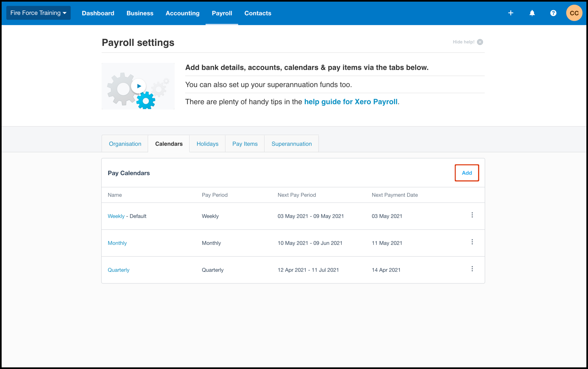Click the plus create-new icon
The width and height of the screenshot is (588, 369).
(511, 13)
